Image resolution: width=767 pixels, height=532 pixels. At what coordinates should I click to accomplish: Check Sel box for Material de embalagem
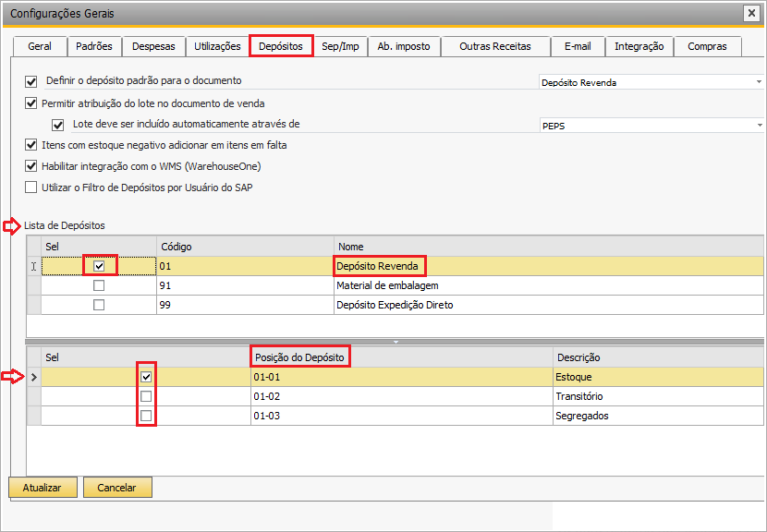pos(99,285)
